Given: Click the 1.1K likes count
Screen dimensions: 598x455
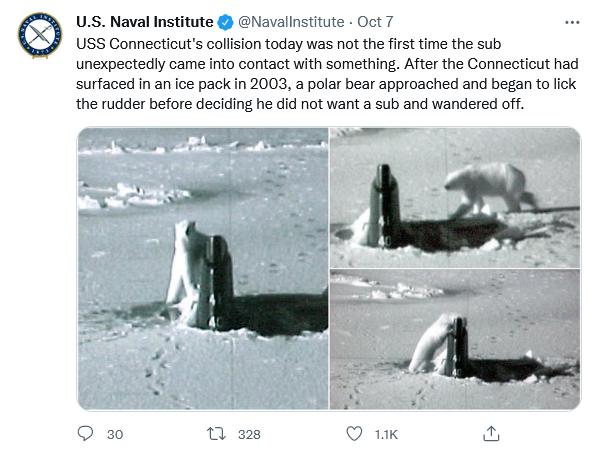Looking at the screenshot, I should point(386,434).
